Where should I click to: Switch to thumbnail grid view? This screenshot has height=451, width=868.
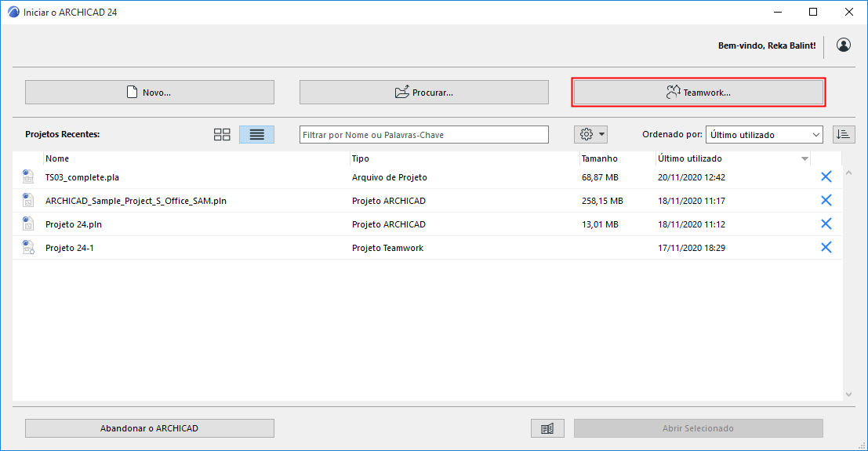tap(222, 135)
